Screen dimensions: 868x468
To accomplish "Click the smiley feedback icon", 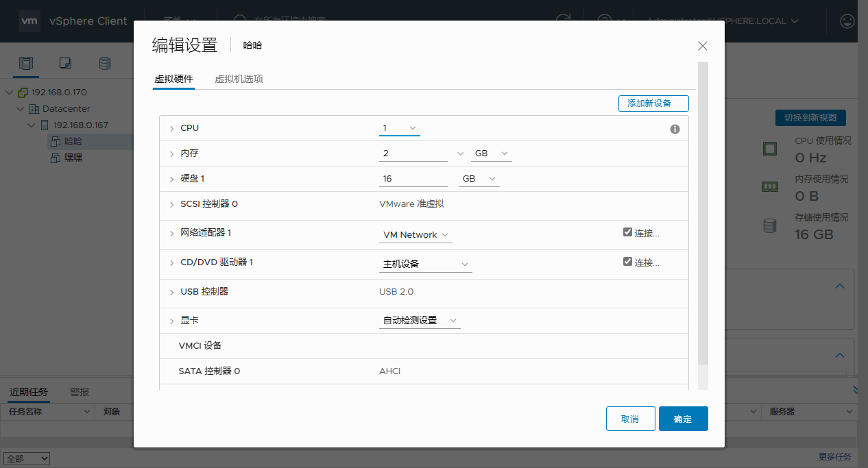I will [x=847, y=21].
